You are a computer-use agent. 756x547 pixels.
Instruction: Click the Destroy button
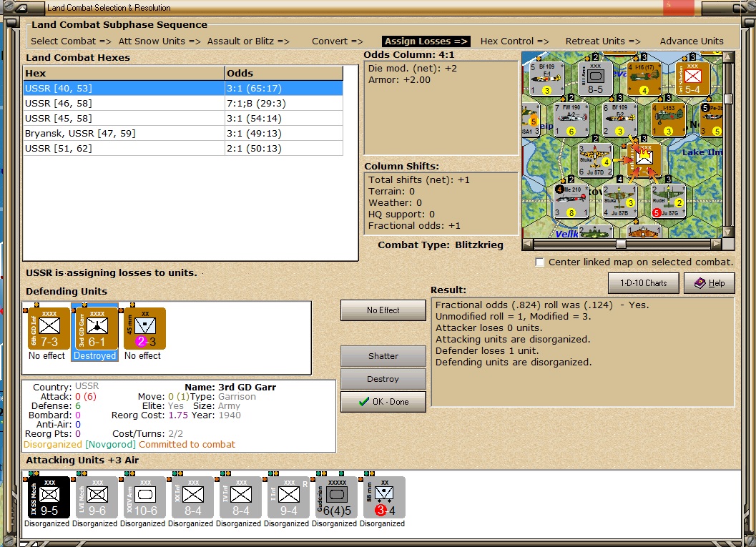click(383, 379)
